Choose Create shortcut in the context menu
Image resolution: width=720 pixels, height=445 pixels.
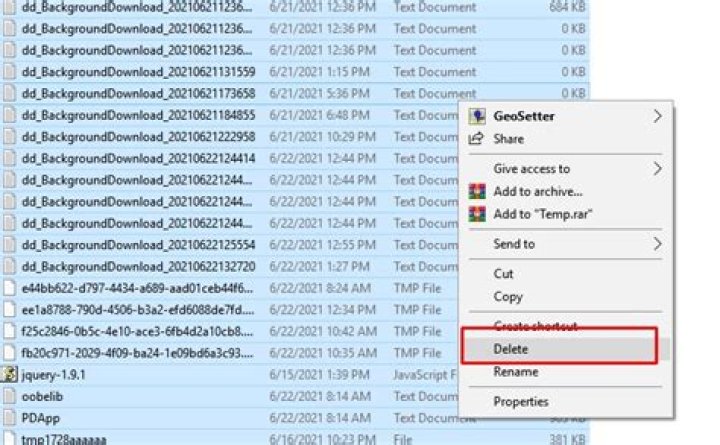(535, 326)
